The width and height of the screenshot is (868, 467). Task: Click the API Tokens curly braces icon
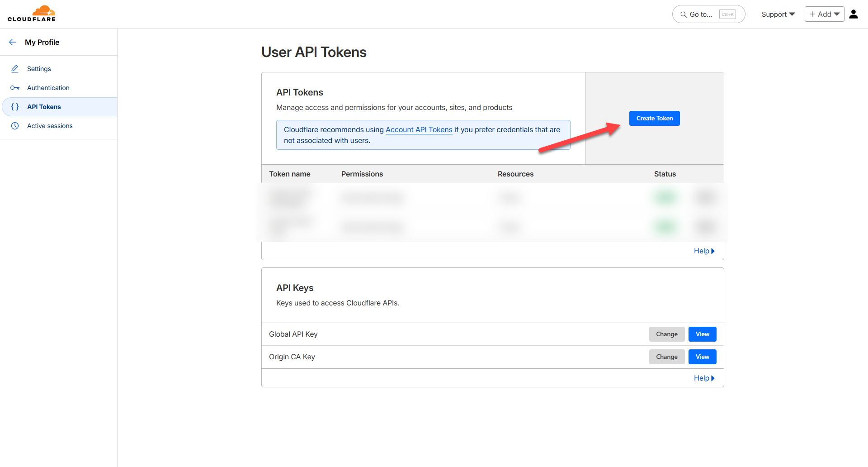pyautogui.click(x=15, y=107)
